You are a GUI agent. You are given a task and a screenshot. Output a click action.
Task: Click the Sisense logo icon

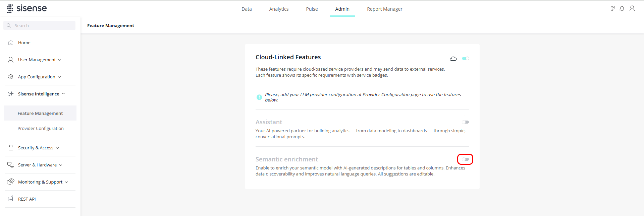pyautogui.click(x=10, y=9)
